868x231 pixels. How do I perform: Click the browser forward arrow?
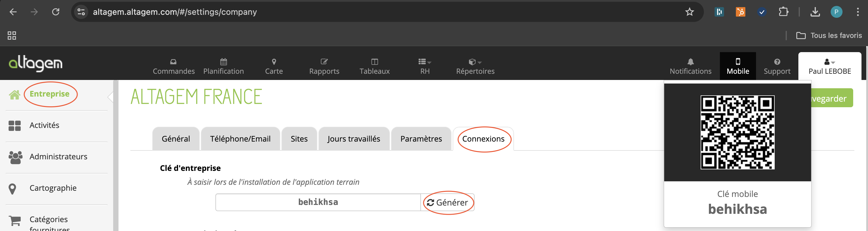(x=34, y=12)
